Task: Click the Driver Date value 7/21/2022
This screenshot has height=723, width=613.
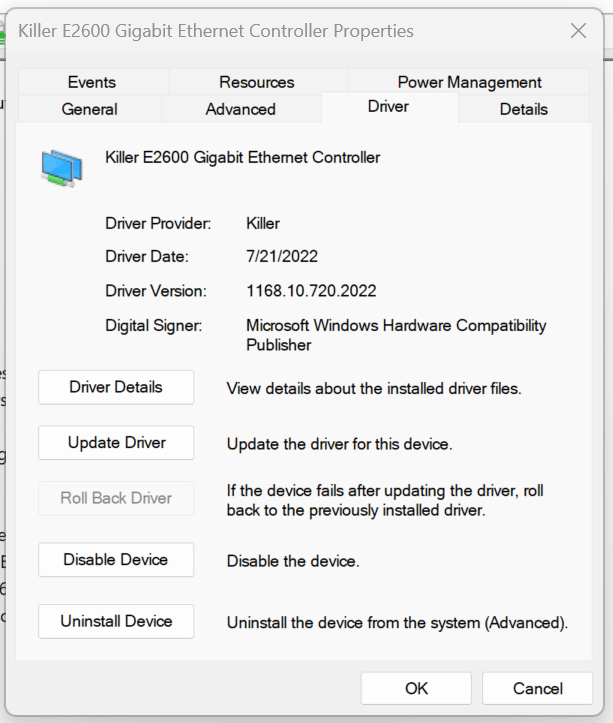Action: tap(282, 256)
